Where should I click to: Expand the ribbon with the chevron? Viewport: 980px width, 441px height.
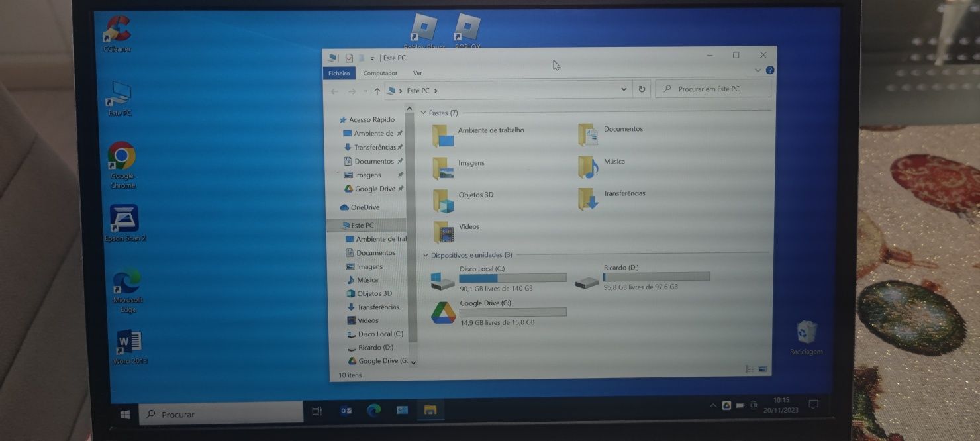[758, 70]
